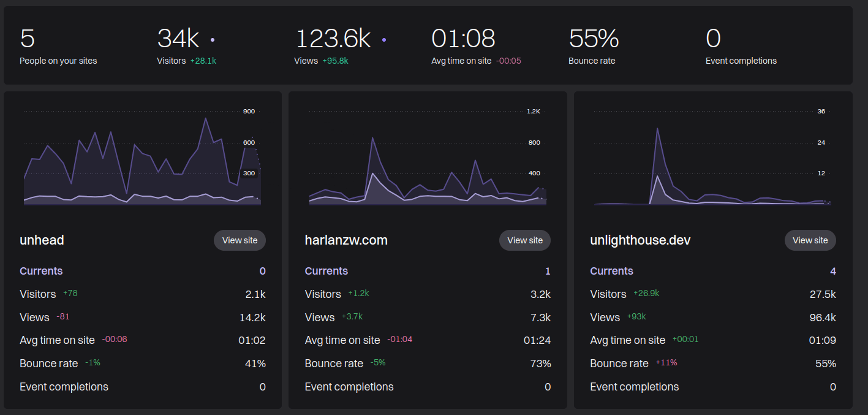Click the '36' axis label on unlighthouse.dev chart
The height and width of the screenshot is (415, 868).
(x=821, y=112)
